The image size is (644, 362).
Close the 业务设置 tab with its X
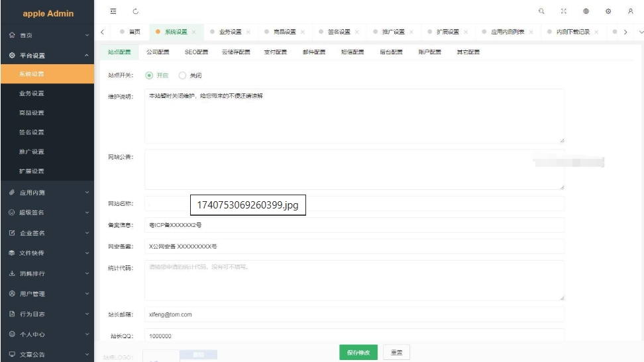(248, 32)
